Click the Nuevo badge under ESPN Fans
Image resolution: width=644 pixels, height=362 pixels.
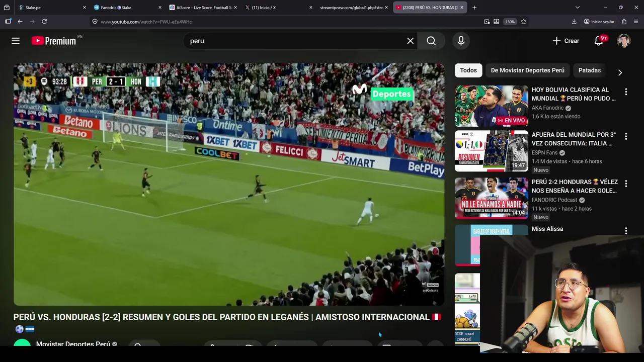click(541, 170)
